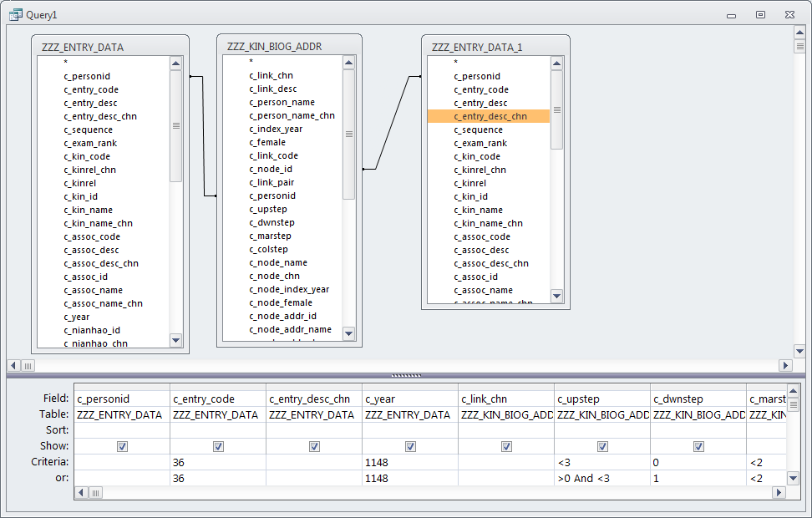Click the pane splitter bar handle
Image resolution: width=812 pixels, height=518 pixels.
406,375
